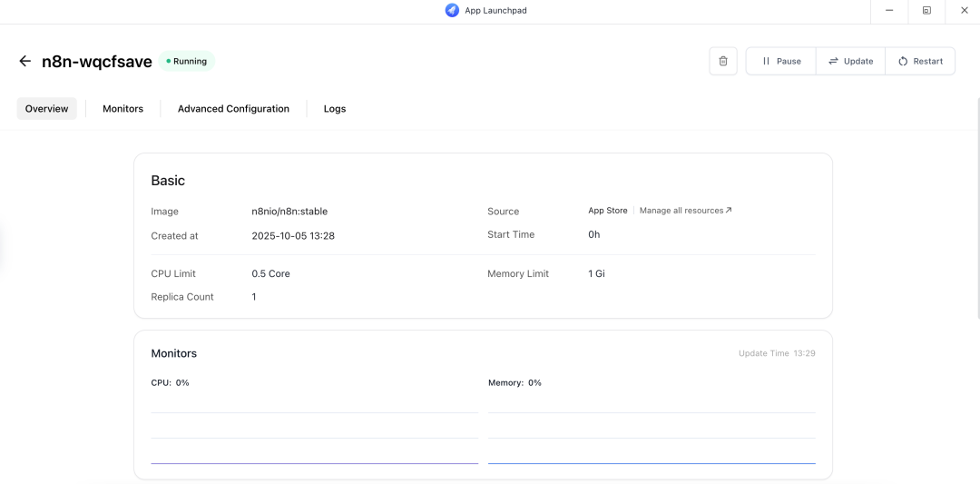Click created time 2025-10-05 13:28
980x484 pixels.
(293, 236)
